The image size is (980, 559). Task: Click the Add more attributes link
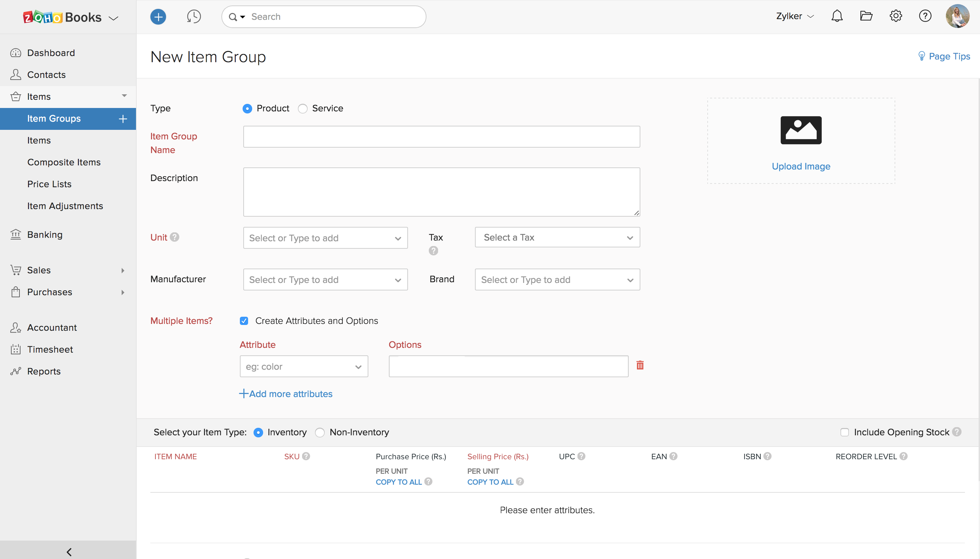tap(286, 394)
